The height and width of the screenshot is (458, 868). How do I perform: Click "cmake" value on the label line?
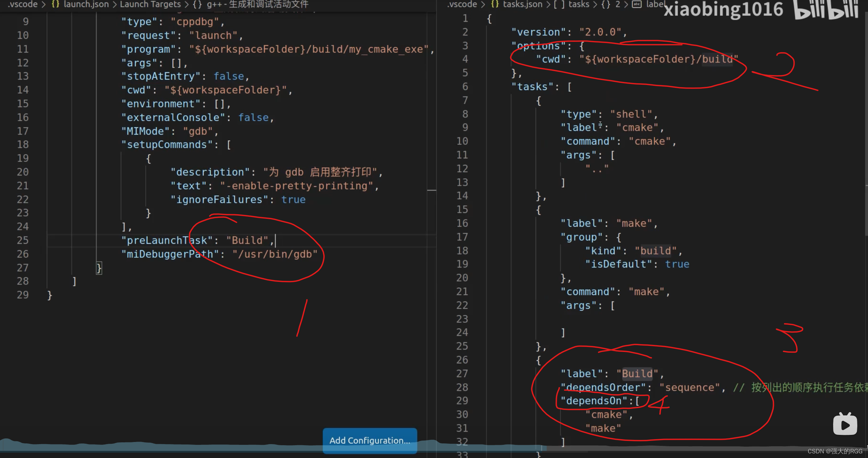click(637, 127)
